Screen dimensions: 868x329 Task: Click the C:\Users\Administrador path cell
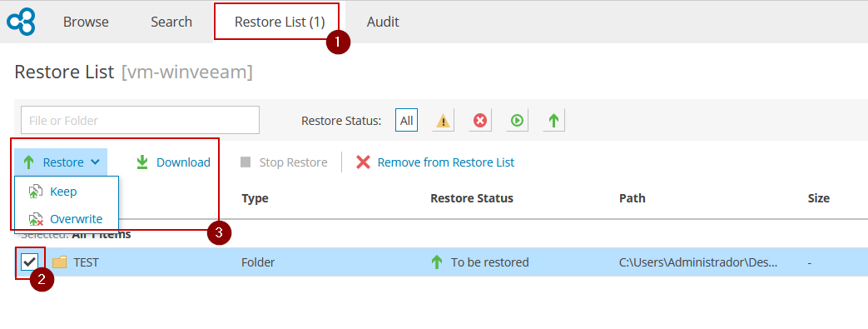(698, 262)
